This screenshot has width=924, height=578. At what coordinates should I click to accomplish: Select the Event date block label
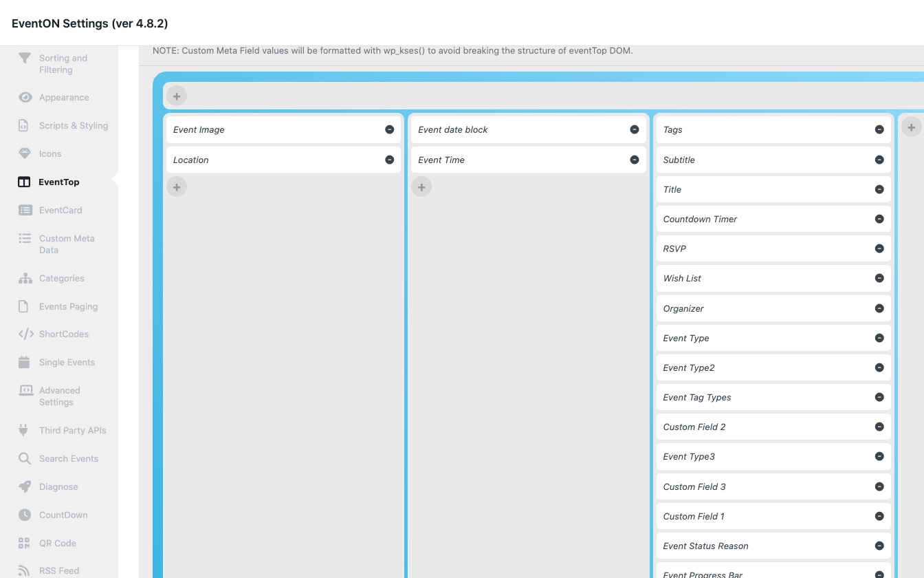point(453,129)
